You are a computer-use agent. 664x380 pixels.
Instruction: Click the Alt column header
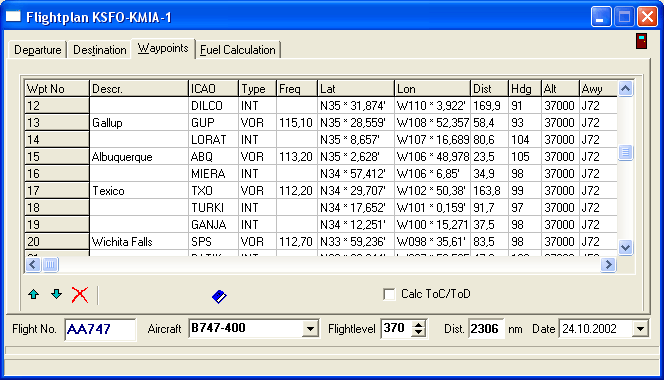[560, 89]
